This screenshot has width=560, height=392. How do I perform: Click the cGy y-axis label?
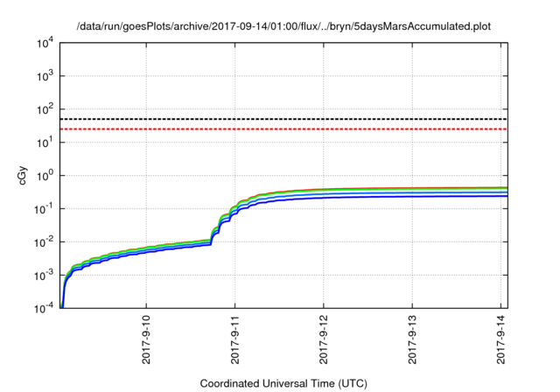click(23, 176)
